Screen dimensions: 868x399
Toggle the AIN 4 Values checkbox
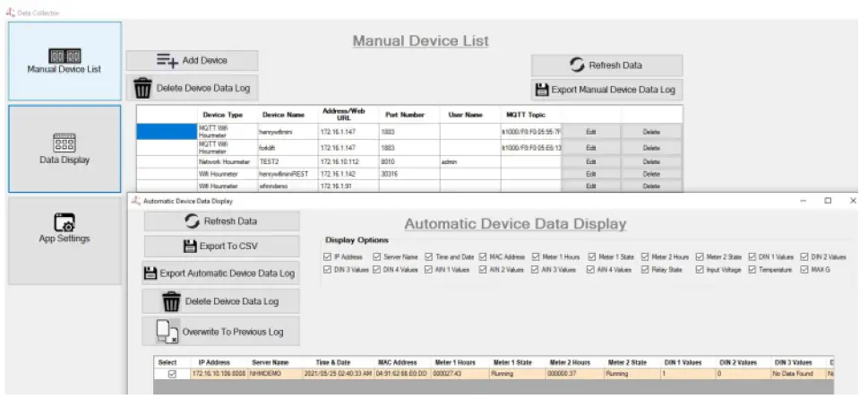point(590,270)
